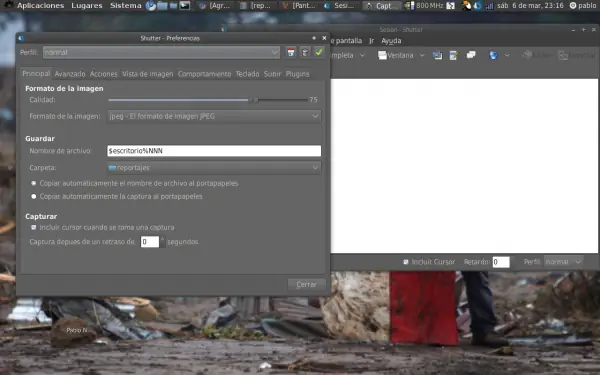The height and width of the screenshot is (375, 600).
Task: Click the Editar icon in Shutter toolbar
Action: click(x=527, y=55)
